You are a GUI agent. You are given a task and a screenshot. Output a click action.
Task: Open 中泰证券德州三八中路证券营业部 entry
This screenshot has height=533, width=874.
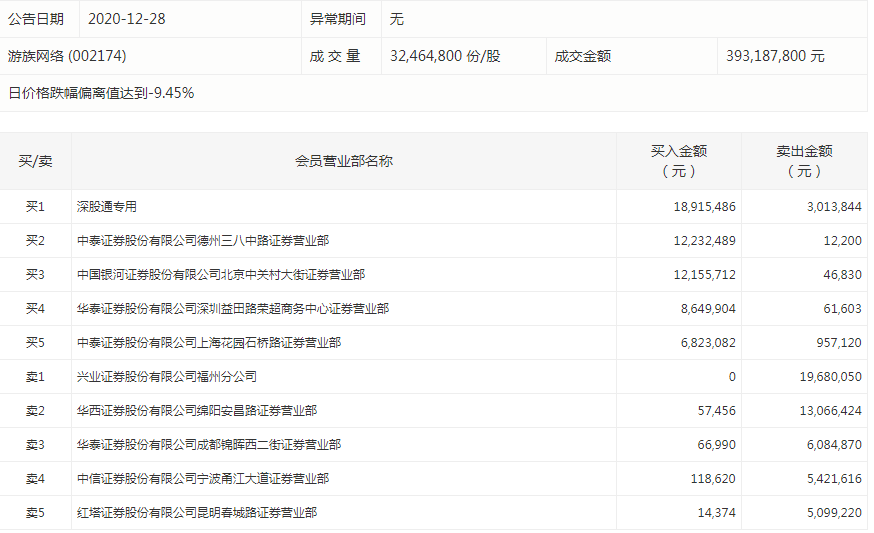coord(203,241)
